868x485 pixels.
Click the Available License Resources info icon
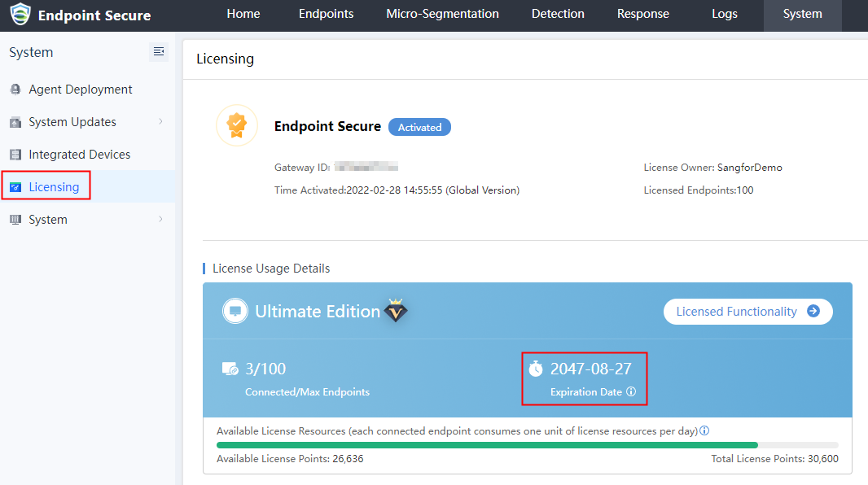(x=704, y=430)
